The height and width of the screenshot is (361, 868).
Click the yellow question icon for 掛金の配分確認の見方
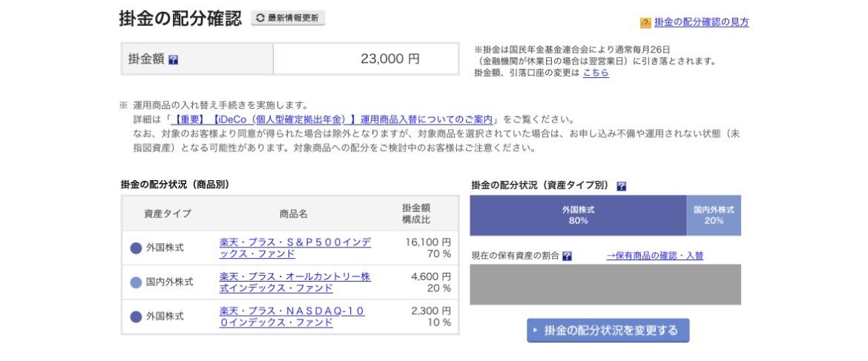645,23
